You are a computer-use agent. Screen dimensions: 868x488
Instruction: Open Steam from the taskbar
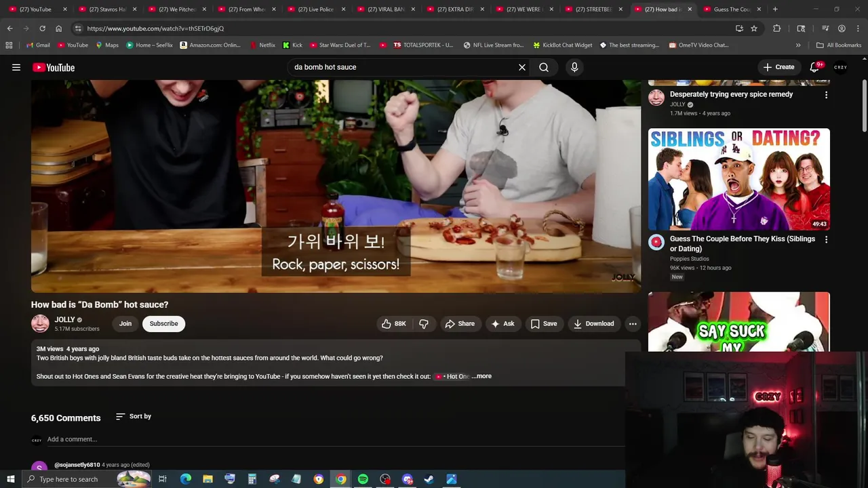(x=429, y=479)
